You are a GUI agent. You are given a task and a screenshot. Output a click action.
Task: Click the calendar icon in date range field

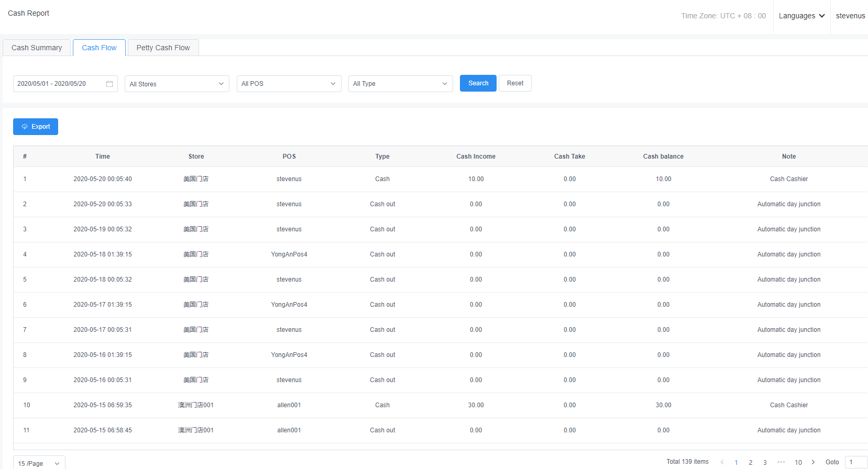109,84
